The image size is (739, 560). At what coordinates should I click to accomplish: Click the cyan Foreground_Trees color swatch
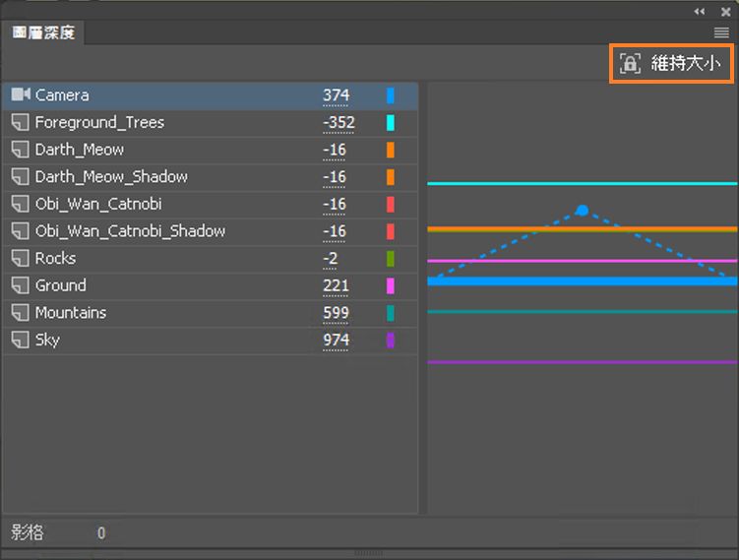pos(391,123)
